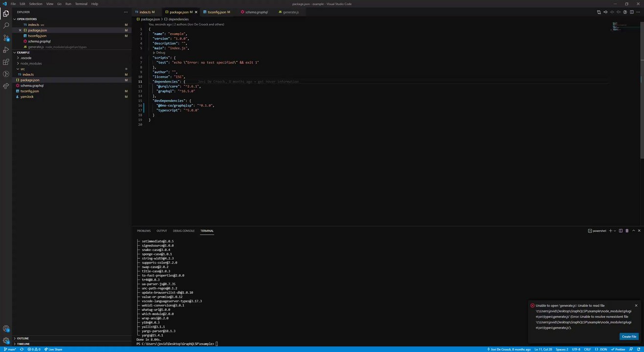Show the Problems panel tab
This screenshot has width=644, height=352.
pos(144,231)
